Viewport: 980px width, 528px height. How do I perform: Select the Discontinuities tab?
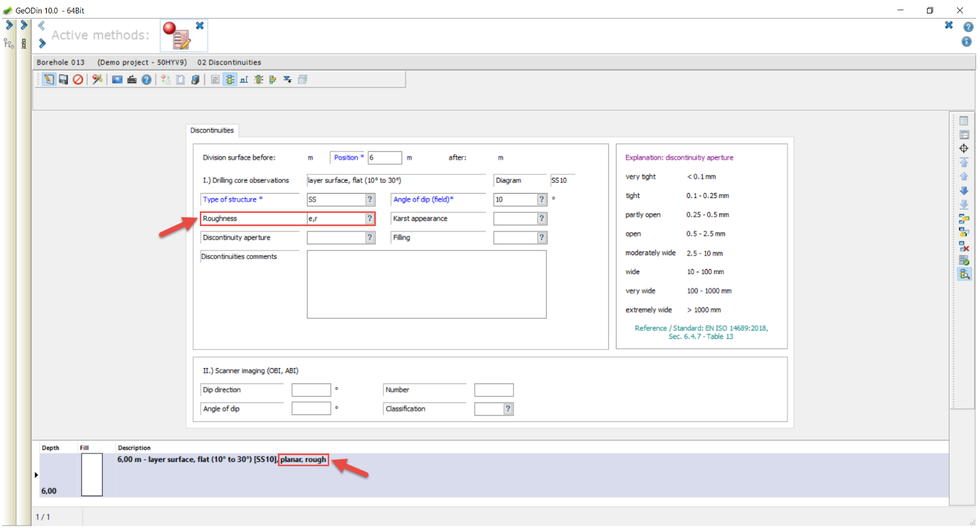tap(212, 130)
